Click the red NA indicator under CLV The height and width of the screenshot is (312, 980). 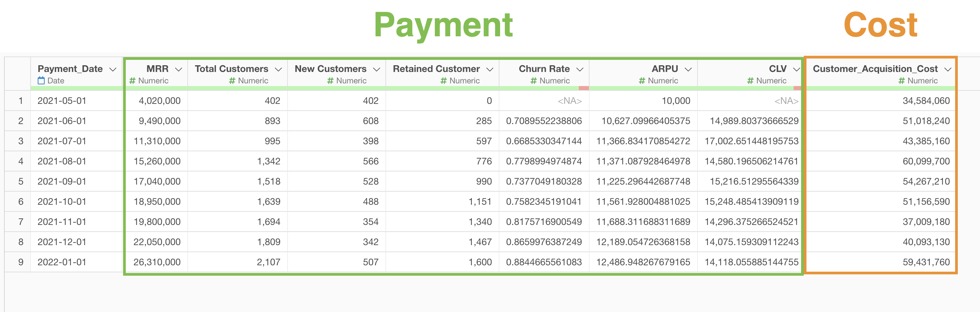click(x=797, y=88)
